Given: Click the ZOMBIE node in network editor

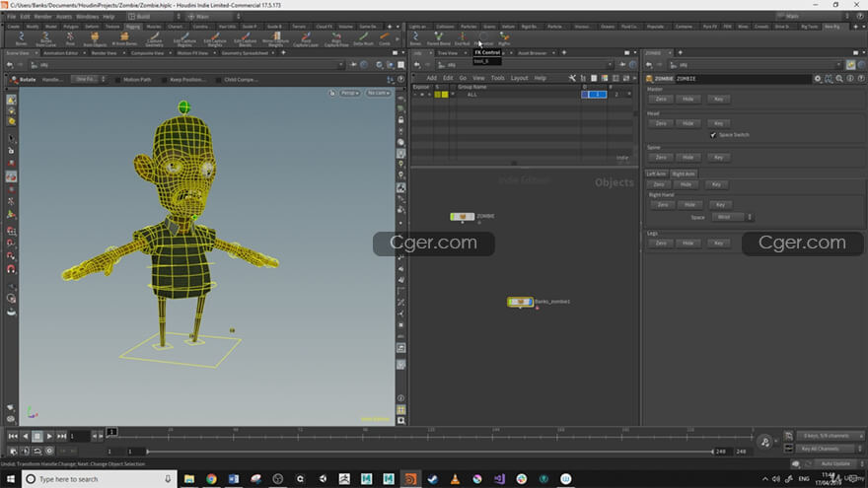Looking at the screenshot, I should (462, 216).
